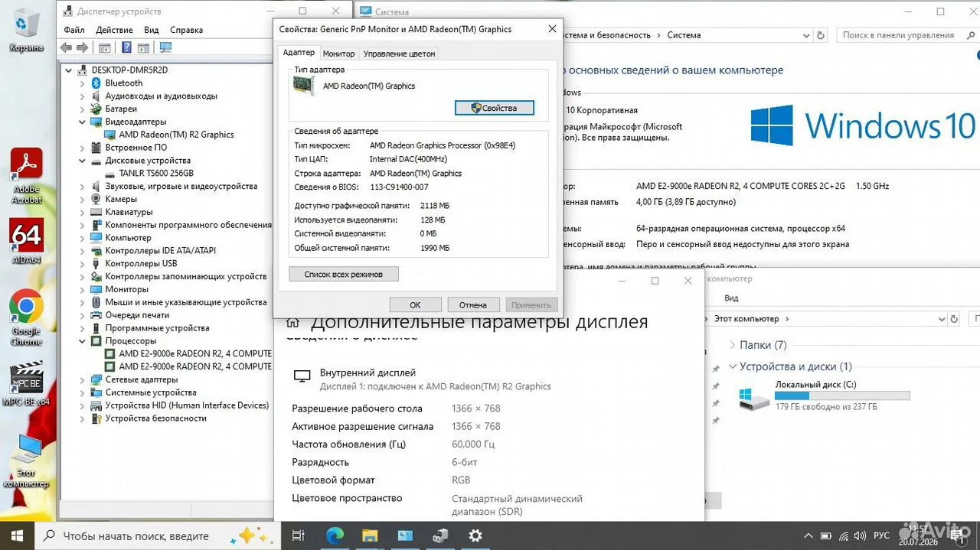The width and height of the screenshot is (980, 550).
Task: Collapse the Видеоадаптеры node
Action: (x=83, y=122)
